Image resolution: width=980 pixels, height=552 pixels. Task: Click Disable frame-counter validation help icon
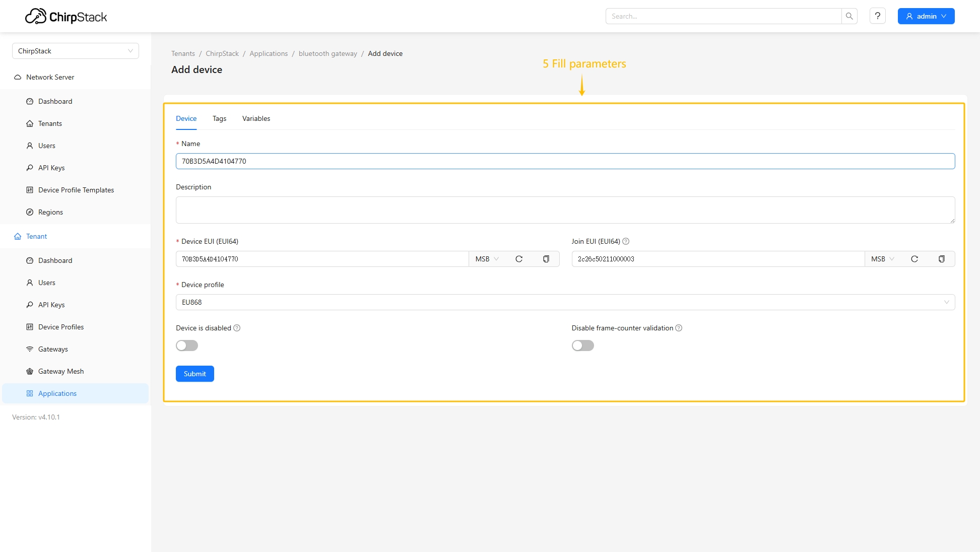(x=679, y=328)
